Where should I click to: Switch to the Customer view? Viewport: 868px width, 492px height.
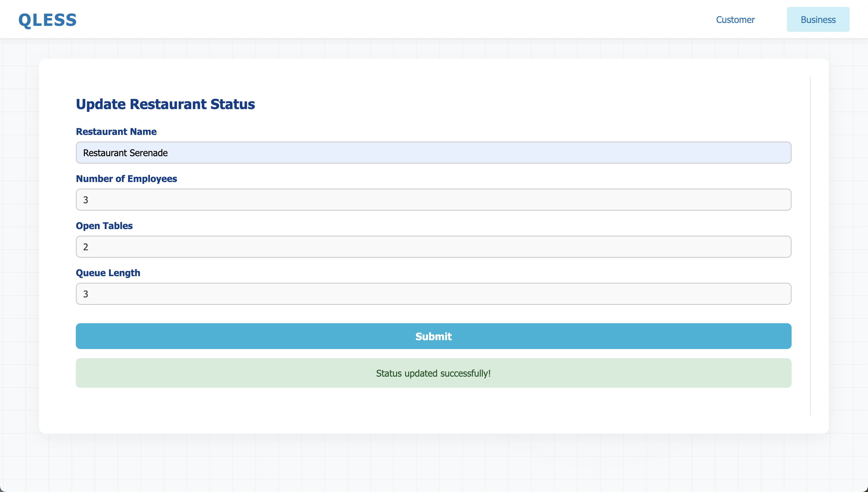[x=735, y=20]
